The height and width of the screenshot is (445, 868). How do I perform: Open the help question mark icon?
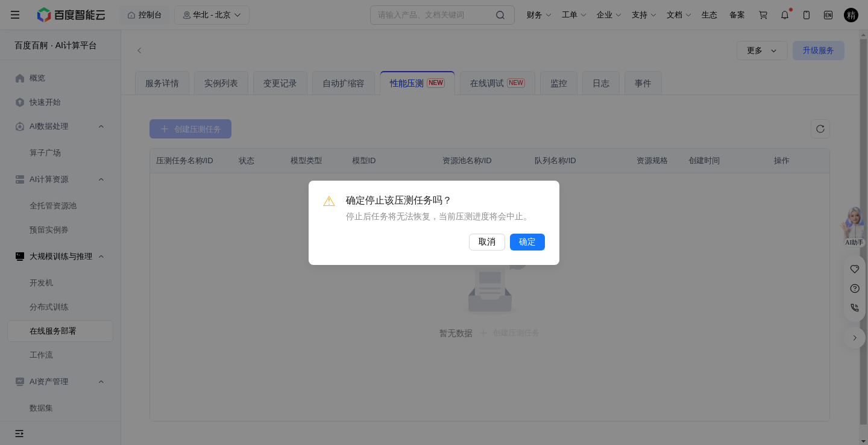855,288
